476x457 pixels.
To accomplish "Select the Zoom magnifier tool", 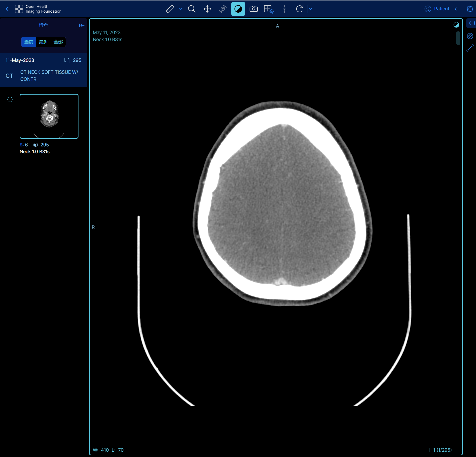I will [192, 9].
